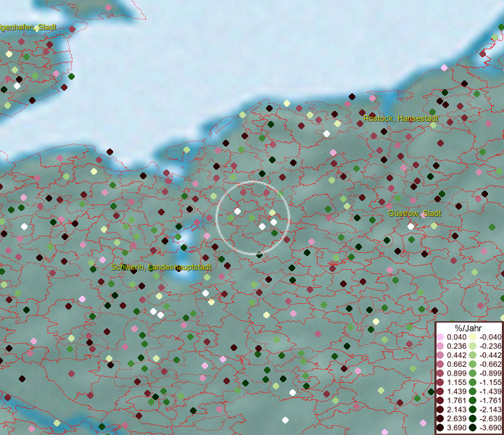This screenshot has height=435, width=504.
Task: Click the -2.143 dark green legend swatch
Action: (x=473, y=410)
